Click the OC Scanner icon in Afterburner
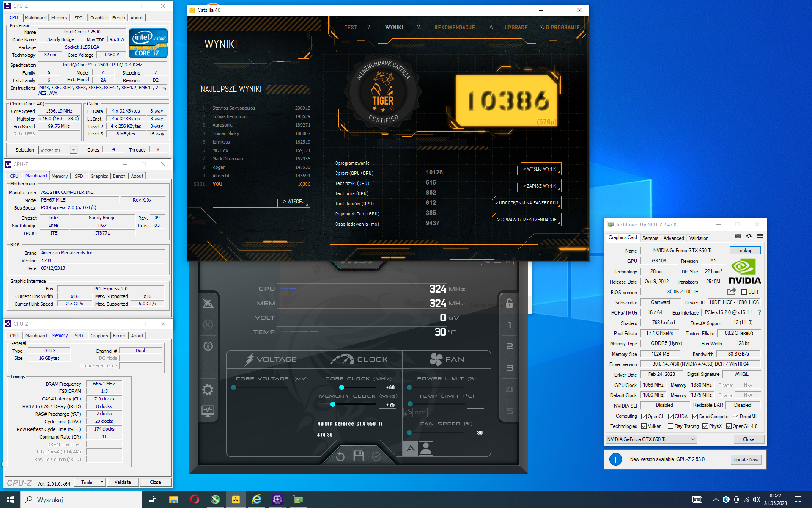This screenshot has width=812, height=508. [208, 303]
